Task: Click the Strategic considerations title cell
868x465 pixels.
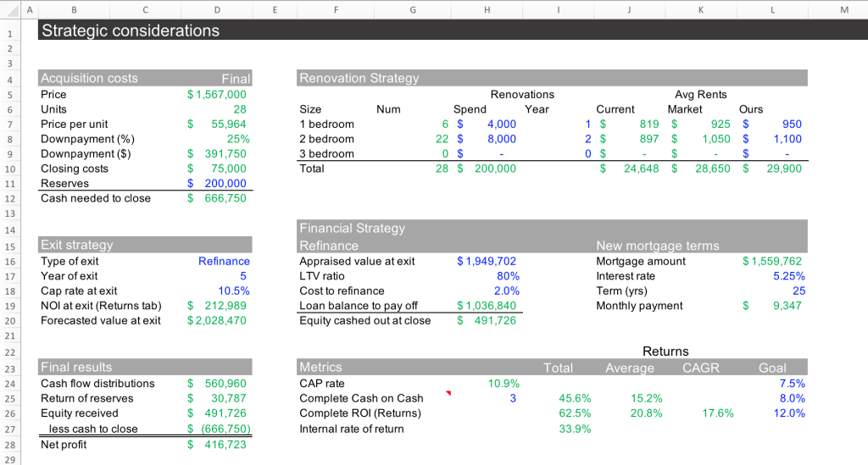Action: click(131, 31)
